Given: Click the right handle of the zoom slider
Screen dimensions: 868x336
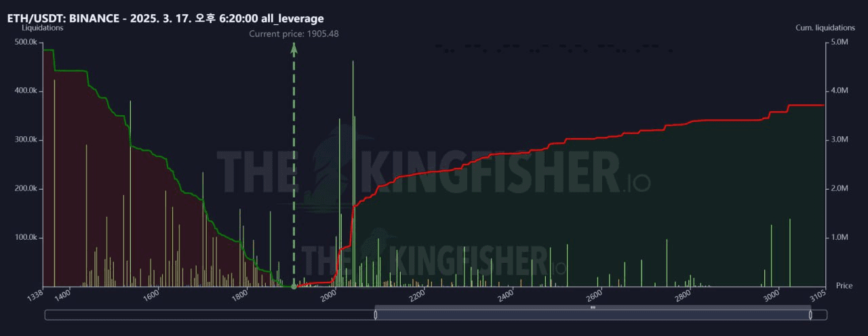Looking at the screenshot, I should (810, 314).
